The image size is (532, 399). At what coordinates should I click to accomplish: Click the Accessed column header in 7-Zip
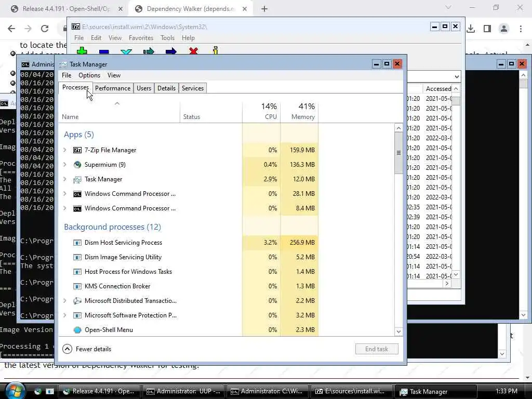point(437,88)
